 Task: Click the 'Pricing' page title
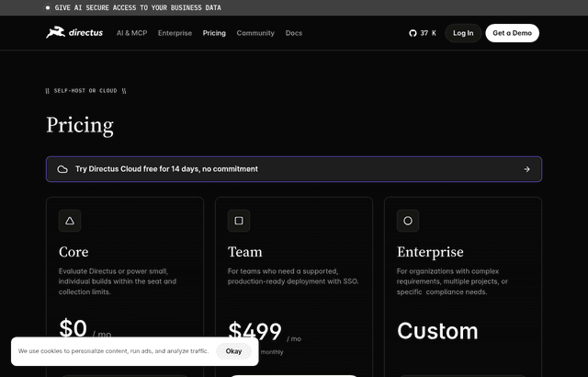click(x=80, y=125)
